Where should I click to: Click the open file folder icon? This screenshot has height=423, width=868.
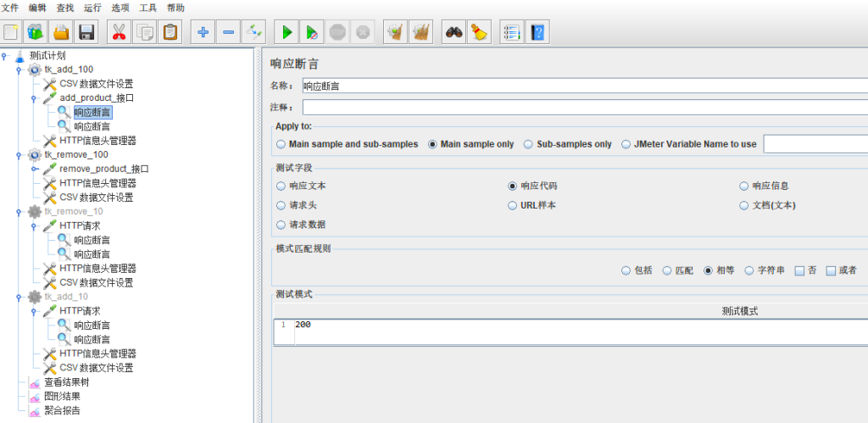pos(61,32)
